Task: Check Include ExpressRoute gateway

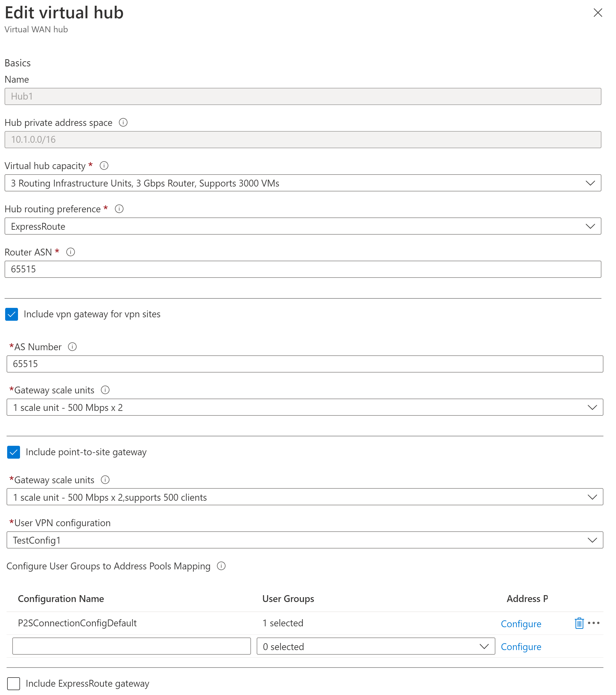Action: 14,684
